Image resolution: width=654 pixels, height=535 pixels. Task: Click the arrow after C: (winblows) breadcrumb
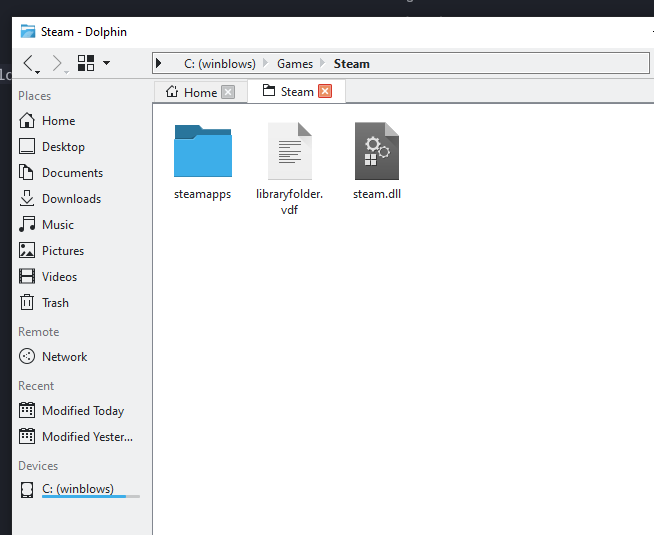coord(265,63)
